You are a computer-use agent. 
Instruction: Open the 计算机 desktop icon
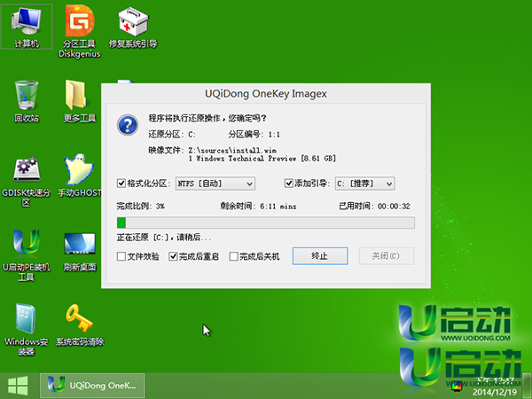27,27
